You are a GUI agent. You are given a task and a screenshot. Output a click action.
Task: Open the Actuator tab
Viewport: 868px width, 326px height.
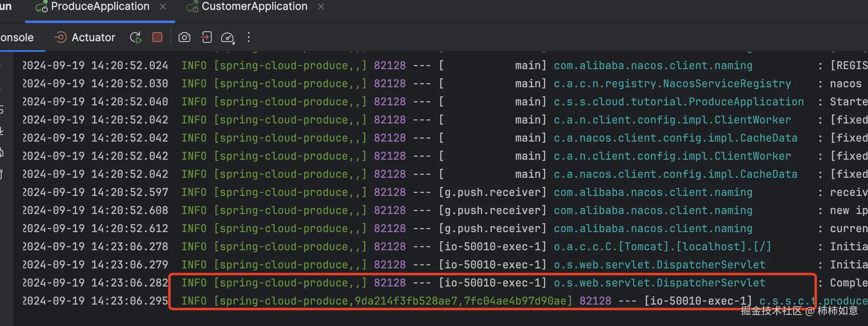pos(93,37)
